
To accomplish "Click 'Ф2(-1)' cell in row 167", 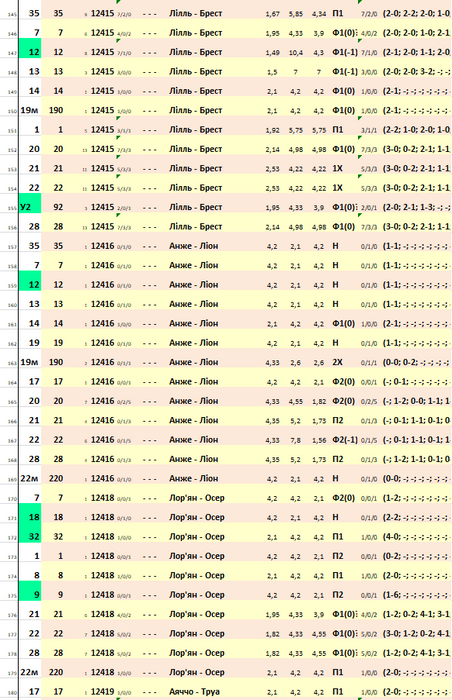I will [x=345, y=440].
